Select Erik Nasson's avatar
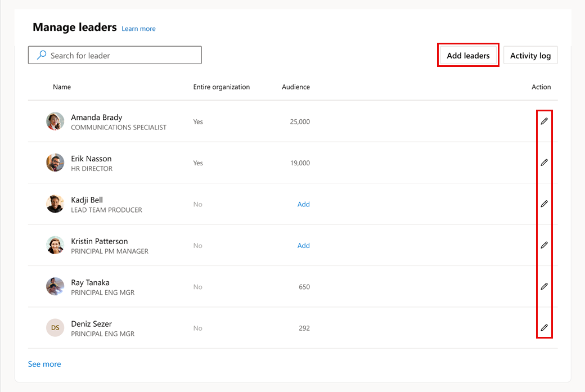The image size is (585, 392). (55, 163)
